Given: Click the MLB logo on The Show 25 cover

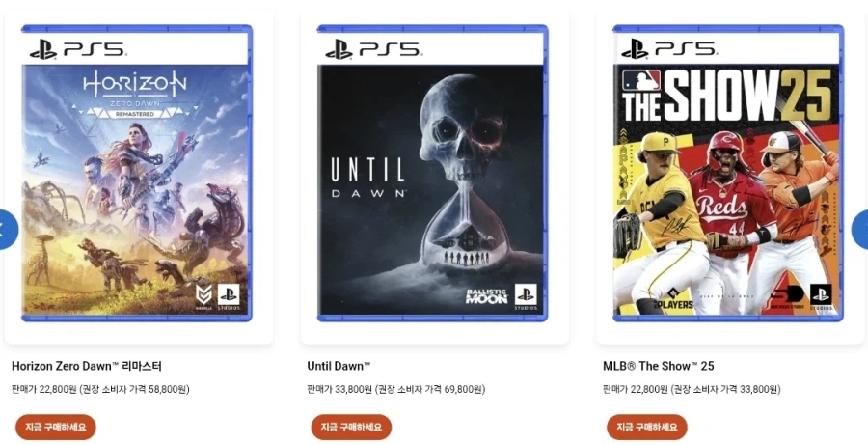Looking at the screenshot, I should tap(641, 80).
